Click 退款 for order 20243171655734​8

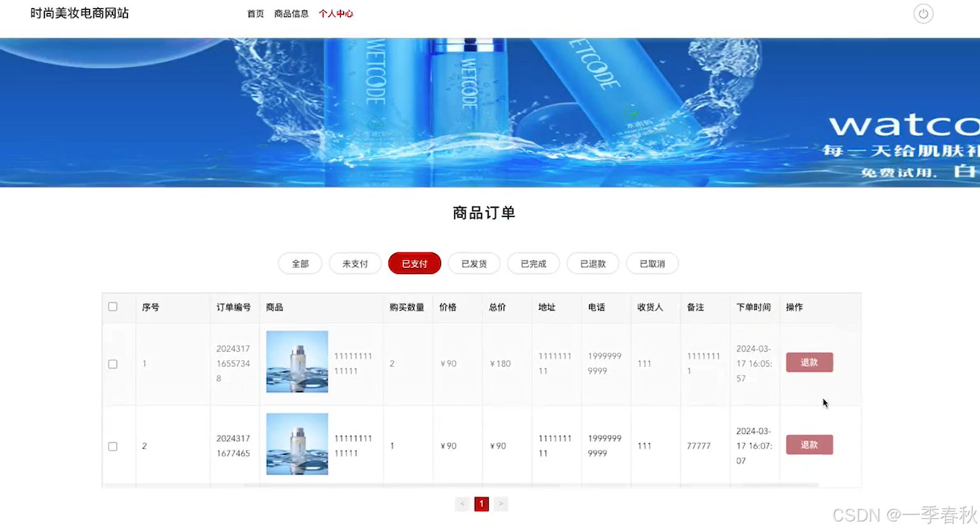[809, 363]
